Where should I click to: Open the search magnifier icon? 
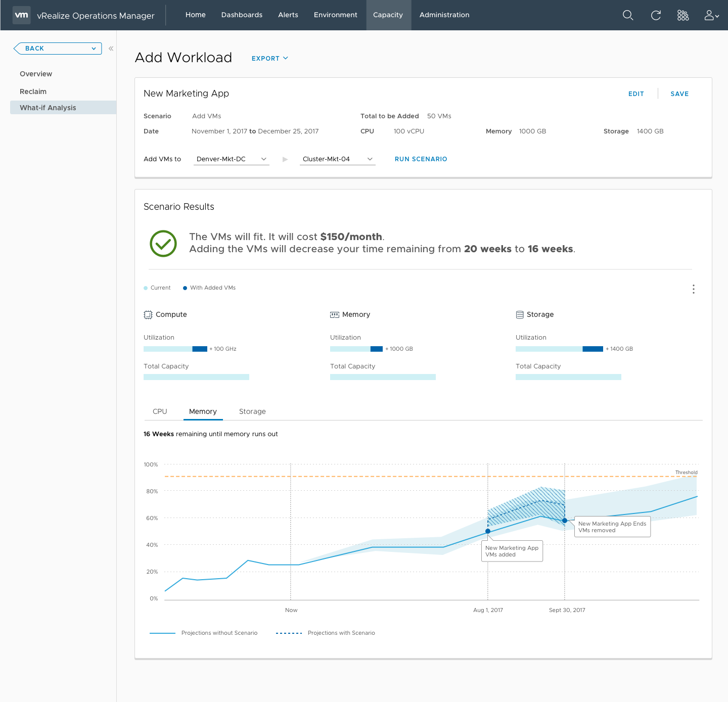point(628,15)
